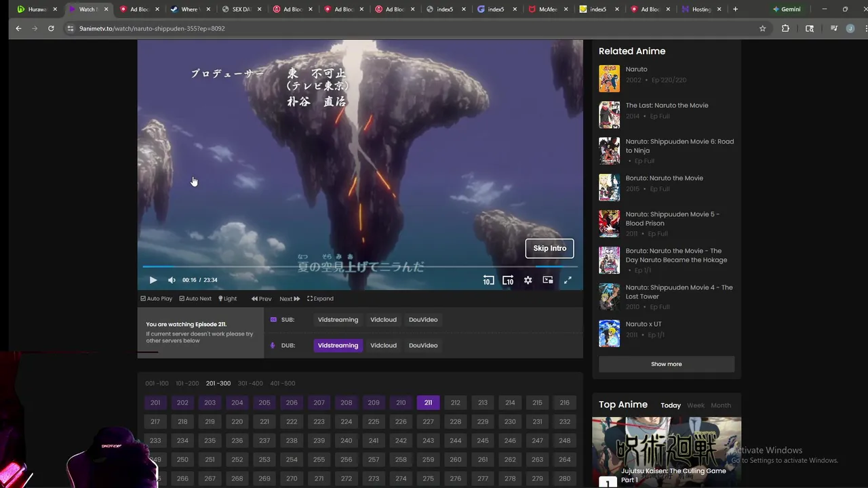This screenshot has width=868, height=488.
Task: Enable picture-in-picture mode
Action: [x=547, y=280]
